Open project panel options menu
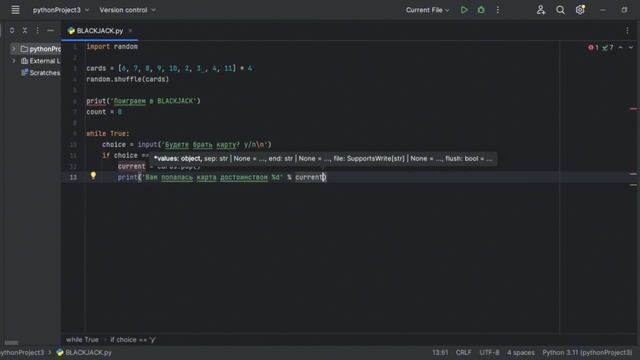 [38, 31]
